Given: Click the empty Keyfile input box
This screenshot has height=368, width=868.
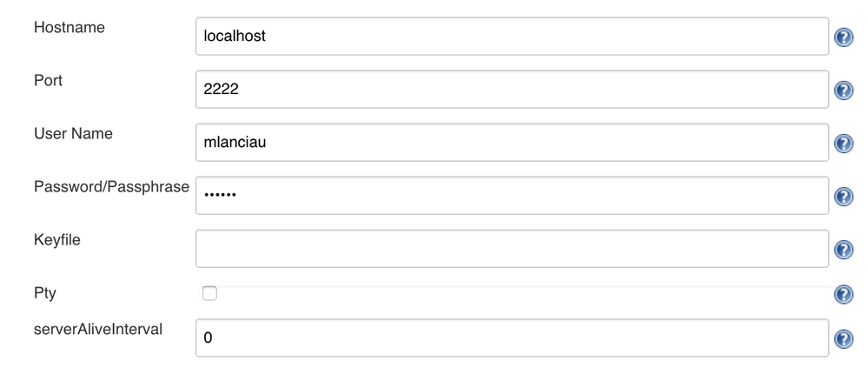Looking at the screenshot, I should pyautogui.click(x=512, y=249).
